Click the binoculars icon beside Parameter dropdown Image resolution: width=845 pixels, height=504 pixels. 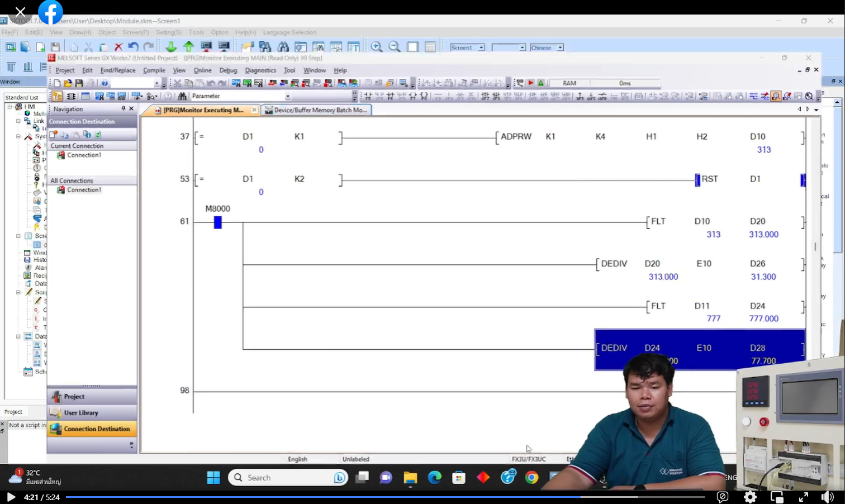(182, 96)
